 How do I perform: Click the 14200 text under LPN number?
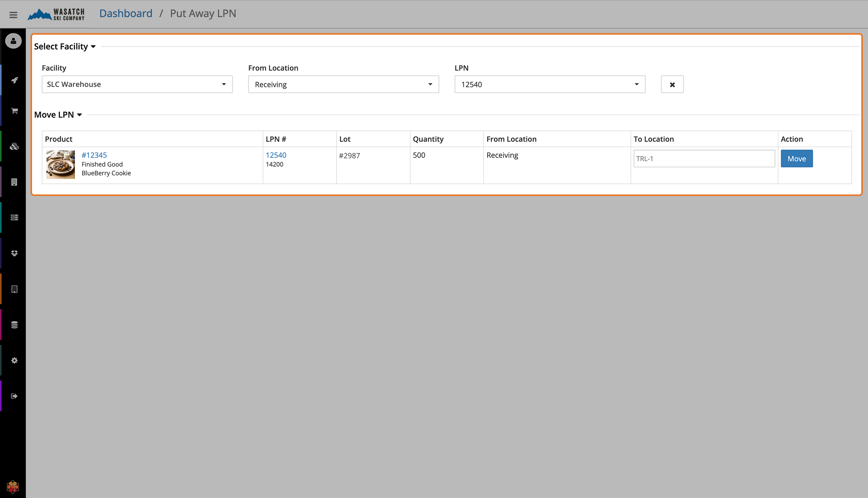(x=274, y=164)
